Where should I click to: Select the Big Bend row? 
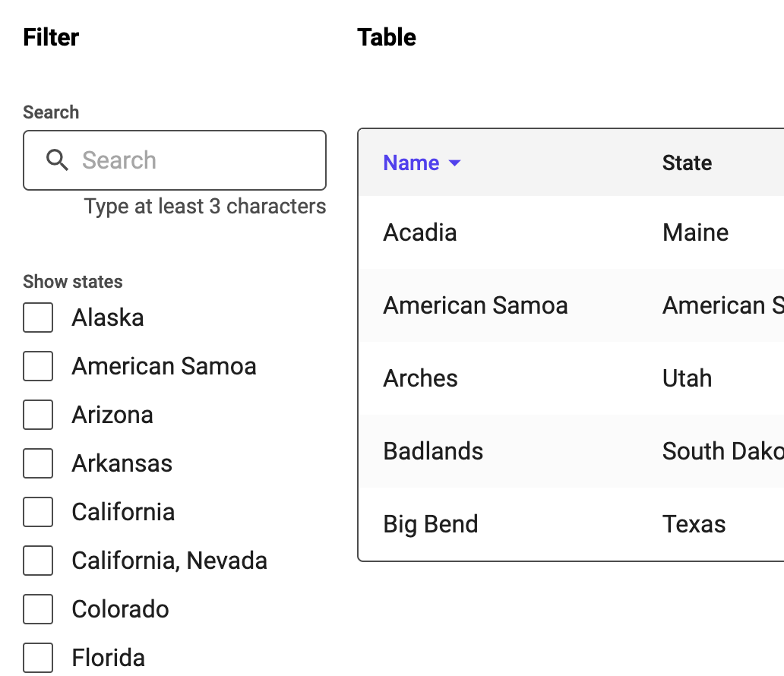tap(571, 524)
